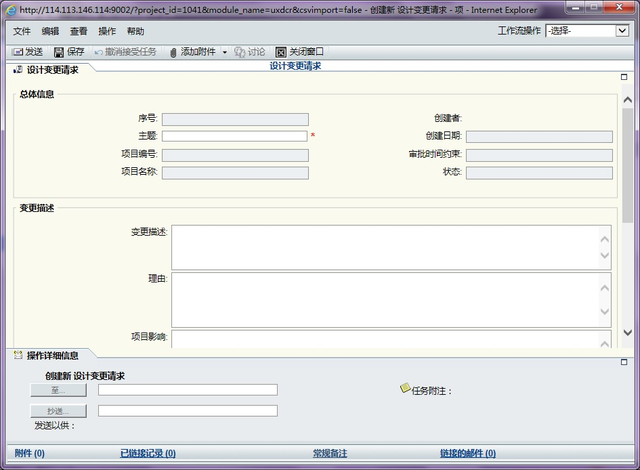The height and width of the screenshot is (470, 640).
Task: Select the 设计变更请求 tab
Action: point(52,70)
